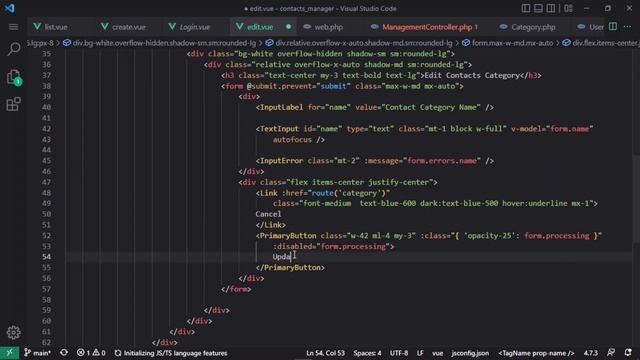The image size is (640, 360).
Task: Select language mode vue in status bar
Action: tap(438, 353)
